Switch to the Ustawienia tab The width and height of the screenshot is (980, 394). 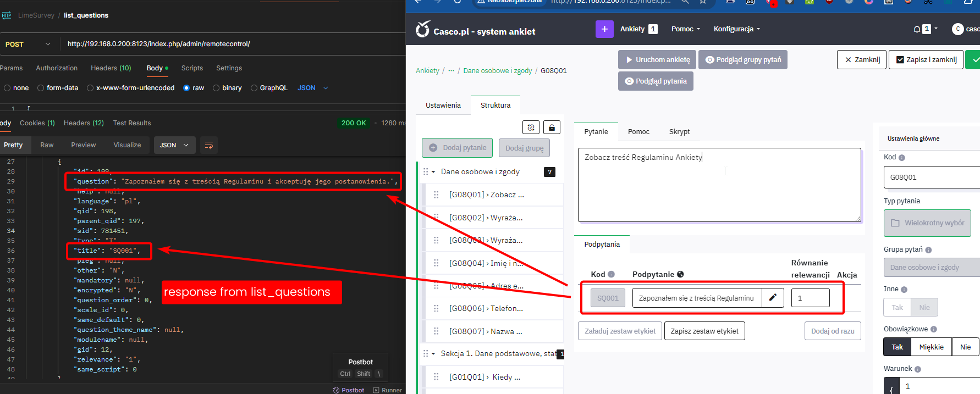443,105
